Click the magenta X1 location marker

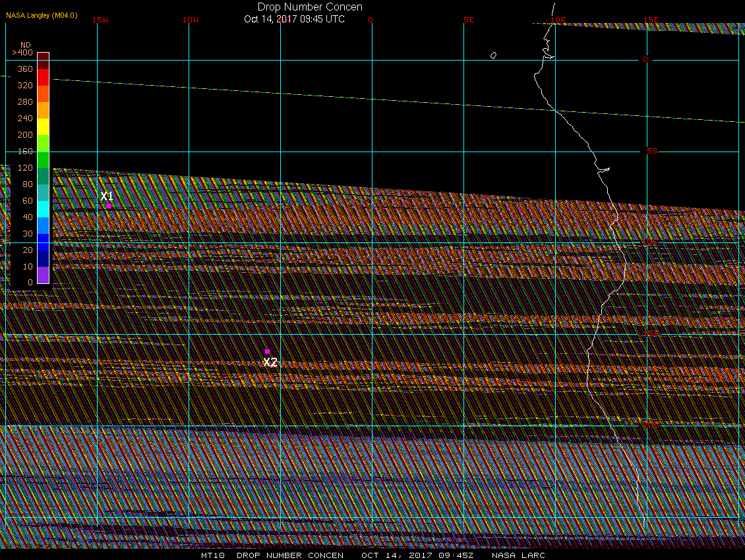[109, 206]
